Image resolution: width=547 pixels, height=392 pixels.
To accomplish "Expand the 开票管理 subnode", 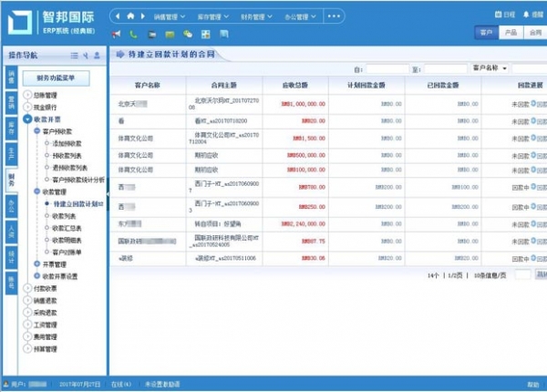I will click(37, 264).
